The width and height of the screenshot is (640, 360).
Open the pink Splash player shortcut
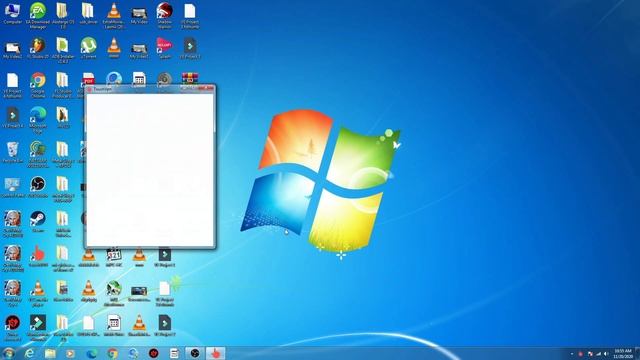pyautogui.click(x=164, y=48)
